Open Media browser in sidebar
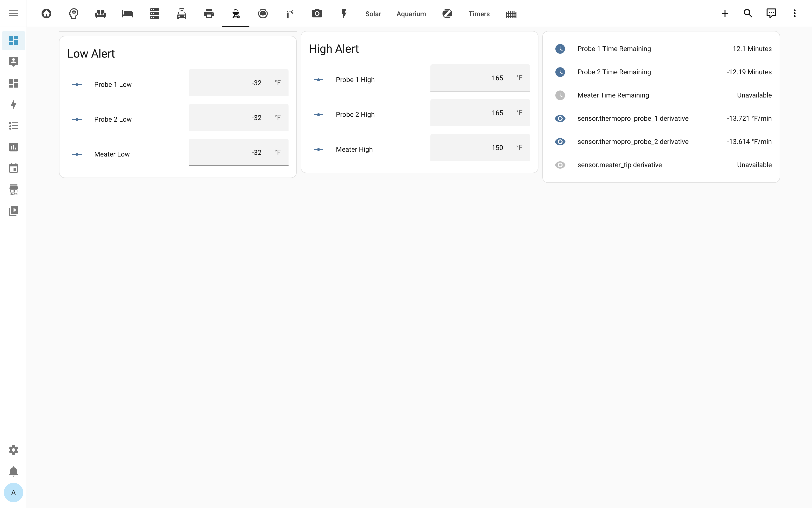This screenshot has height=508, width=812. tap(14, 211)
